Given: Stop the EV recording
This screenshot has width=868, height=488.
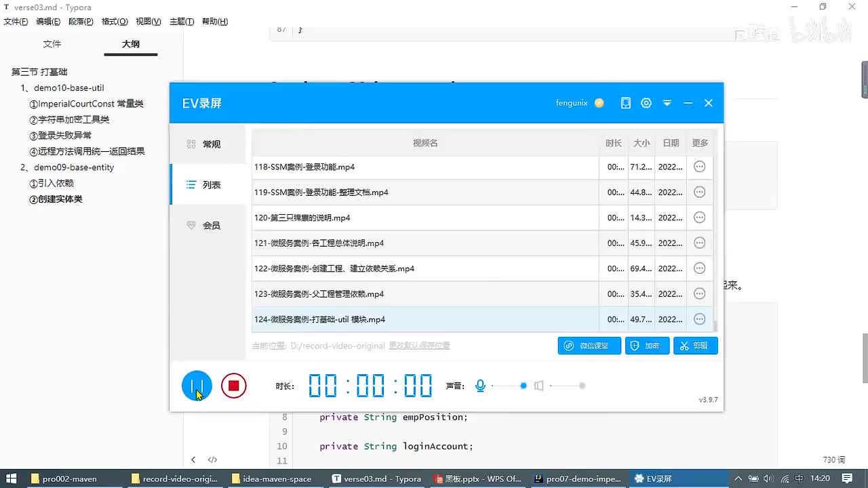Looking at the screenshot, I should click(234, 386).
